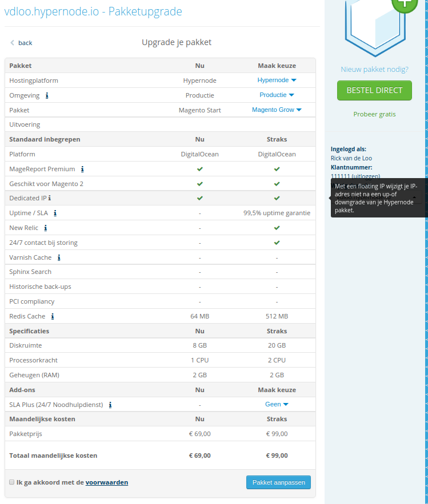The image size is (428, 504).
Task: Click the info icon next to Dedicated IP
Action: point(50,198)
